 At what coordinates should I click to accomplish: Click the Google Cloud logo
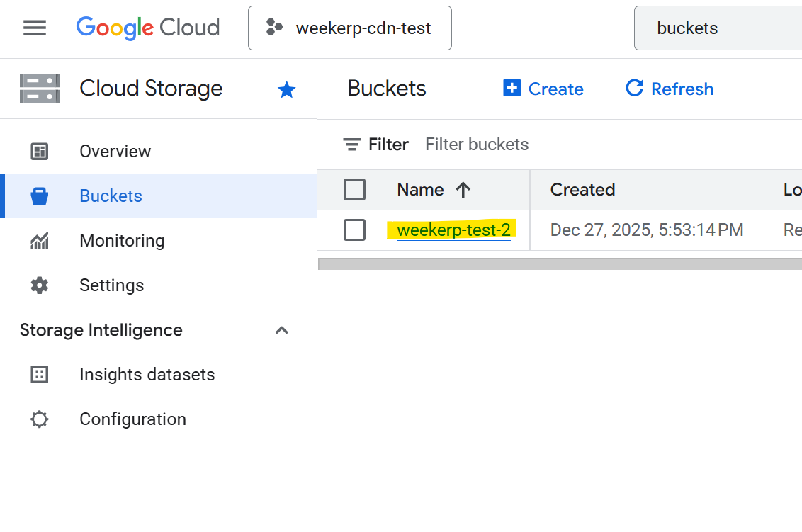148,28
